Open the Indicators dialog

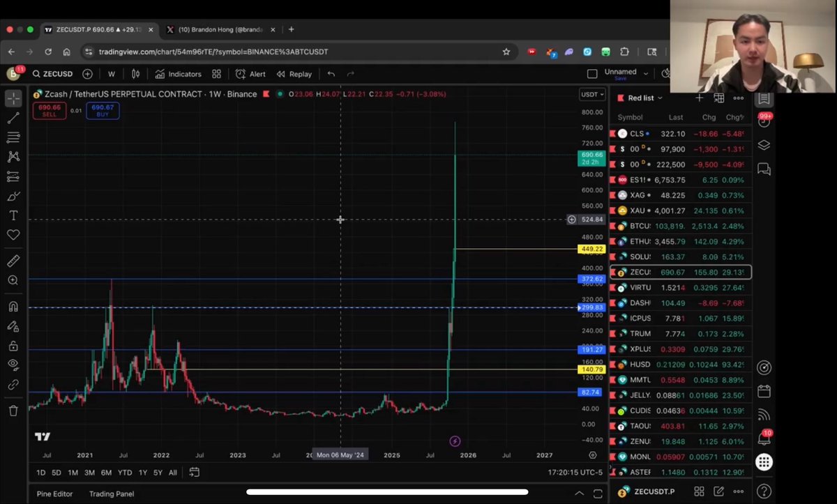pos(178,74)
